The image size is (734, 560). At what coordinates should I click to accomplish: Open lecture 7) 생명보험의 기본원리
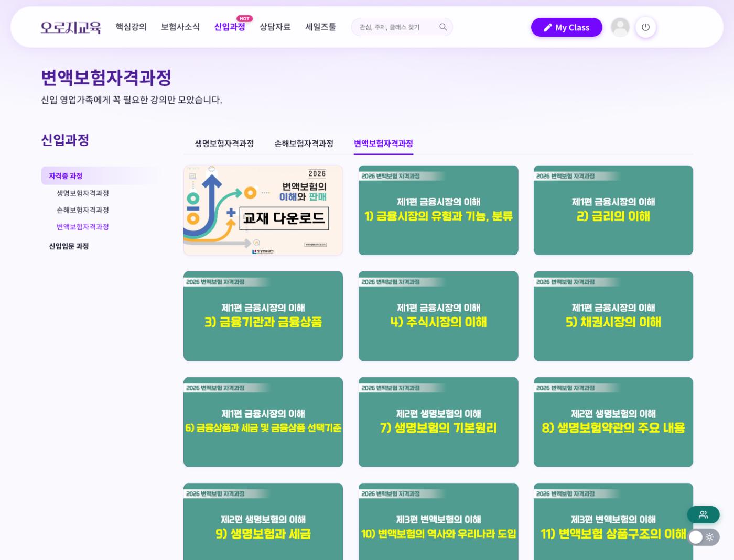pyautogui.click(x=438, y=422)
